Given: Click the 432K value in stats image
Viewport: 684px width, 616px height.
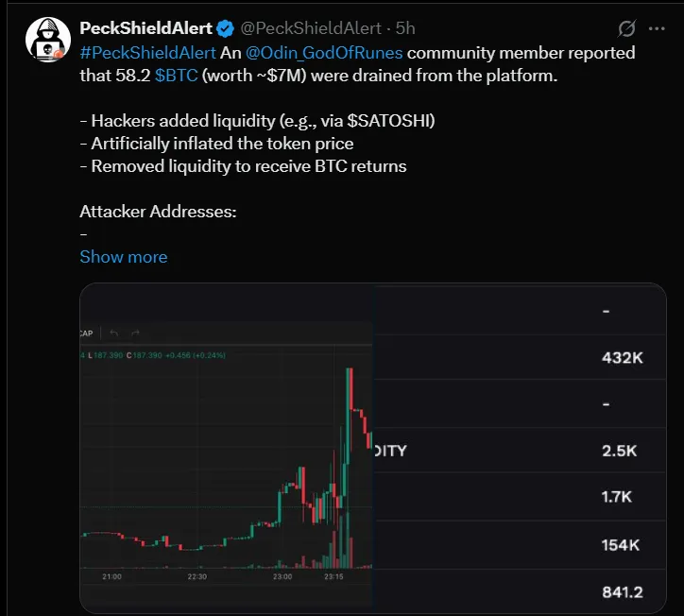Looking at the screenshot, I should tap(622, 359).
